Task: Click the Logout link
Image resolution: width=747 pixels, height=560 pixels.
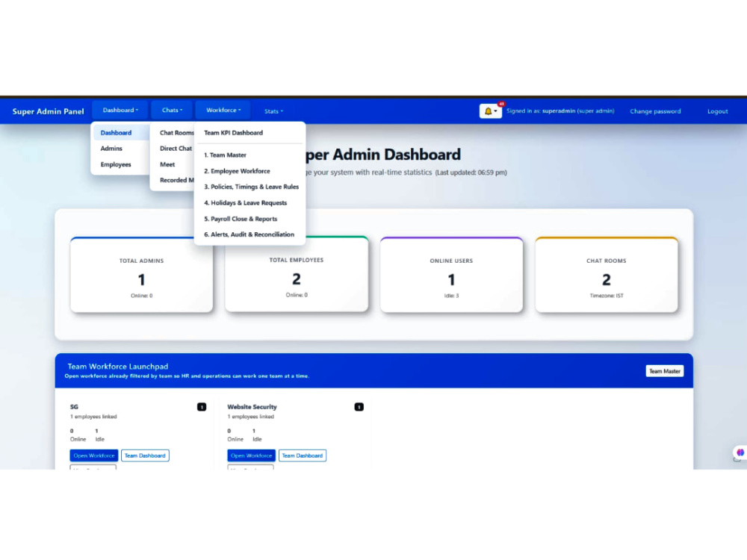Action: point(717,111)
